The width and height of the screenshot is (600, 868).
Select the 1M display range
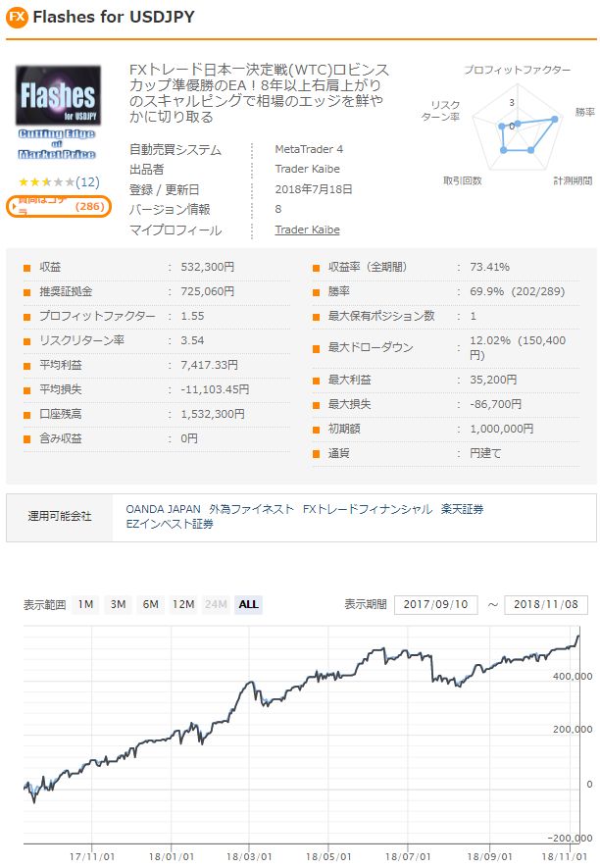(86, 604)
